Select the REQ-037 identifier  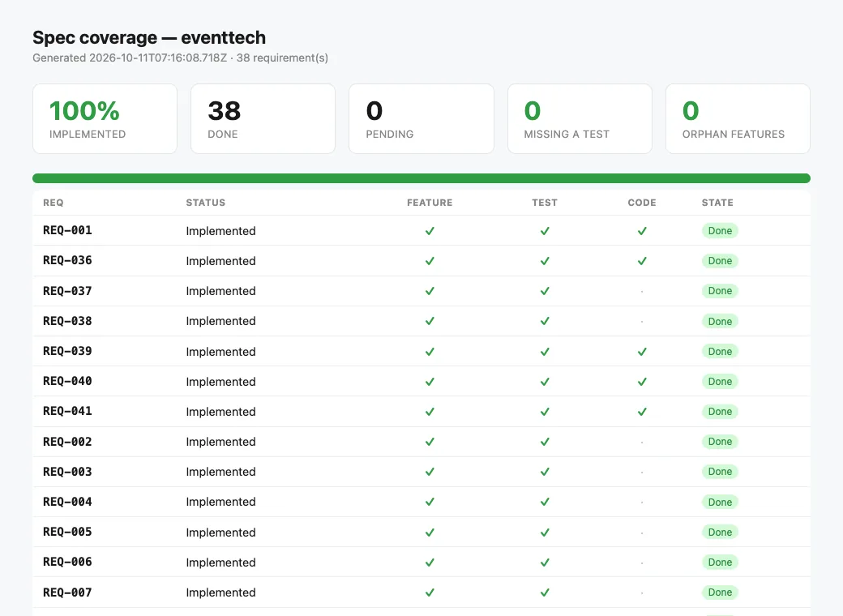click(67, 291)
